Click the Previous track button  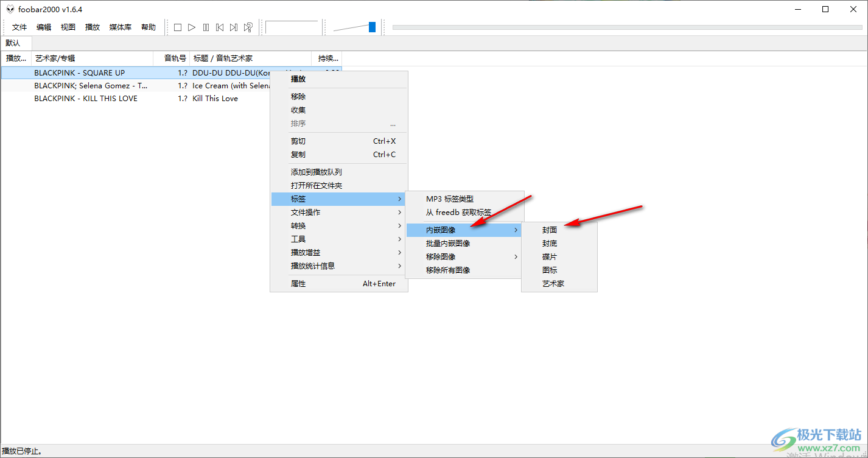click(x=220, y=27)
